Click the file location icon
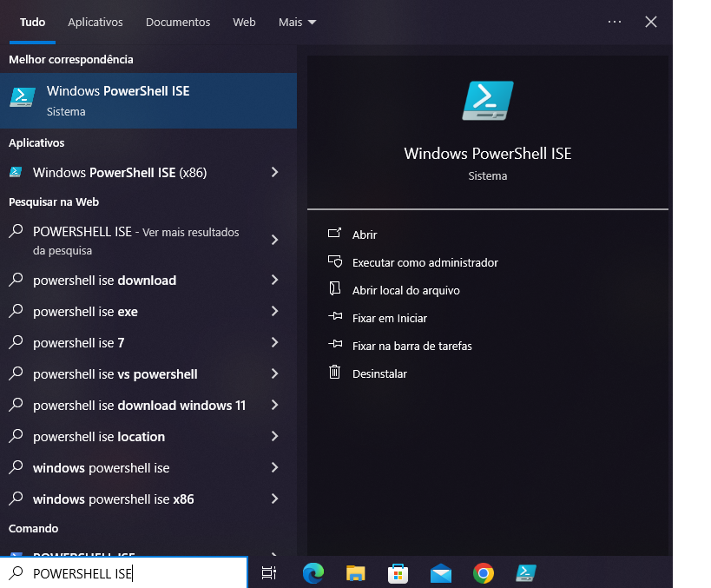 point(334,288)
